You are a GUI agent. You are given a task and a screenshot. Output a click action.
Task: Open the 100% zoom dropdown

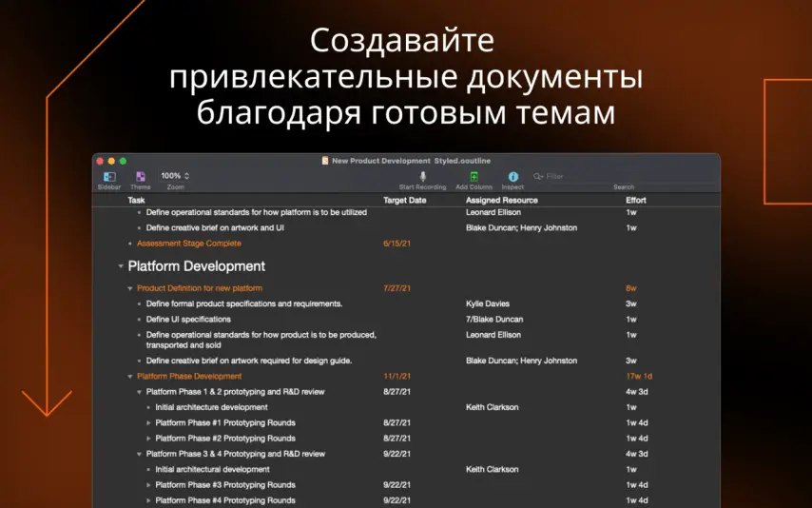point(175,176)
